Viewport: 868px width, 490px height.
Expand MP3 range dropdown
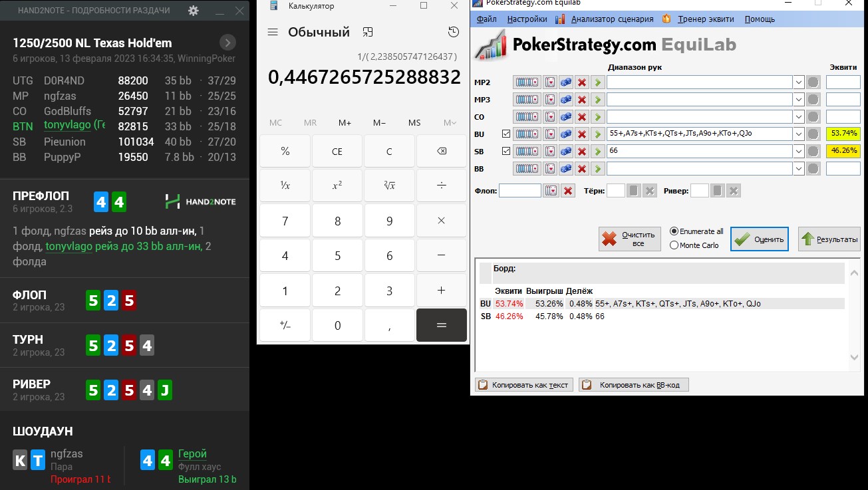(x=799, y=100)
